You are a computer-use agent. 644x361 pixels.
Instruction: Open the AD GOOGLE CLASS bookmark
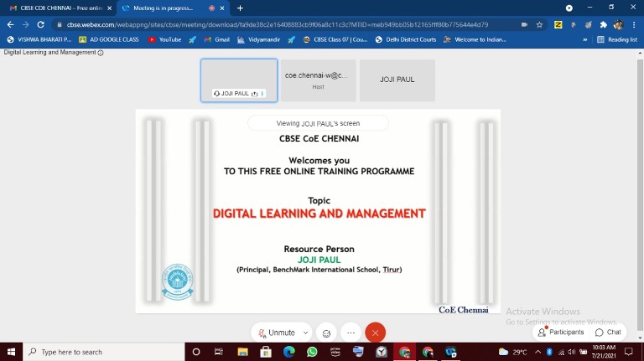coord(109,39)
